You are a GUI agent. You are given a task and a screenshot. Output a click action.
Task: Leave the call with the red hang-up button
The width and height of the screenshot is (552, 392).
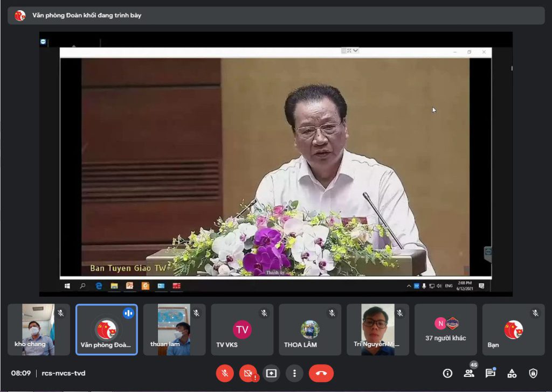point(321,373)
